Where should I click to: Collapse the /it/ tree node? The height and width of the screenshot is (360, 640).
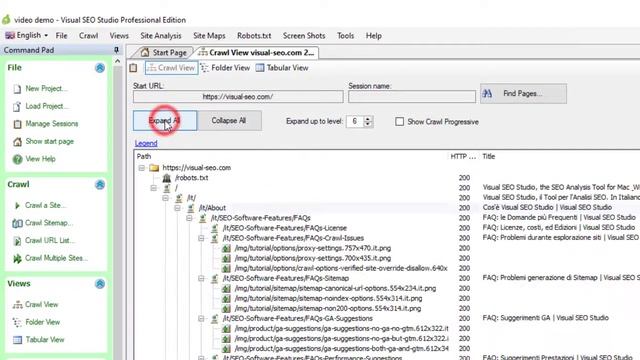click(x=165, y=198)
